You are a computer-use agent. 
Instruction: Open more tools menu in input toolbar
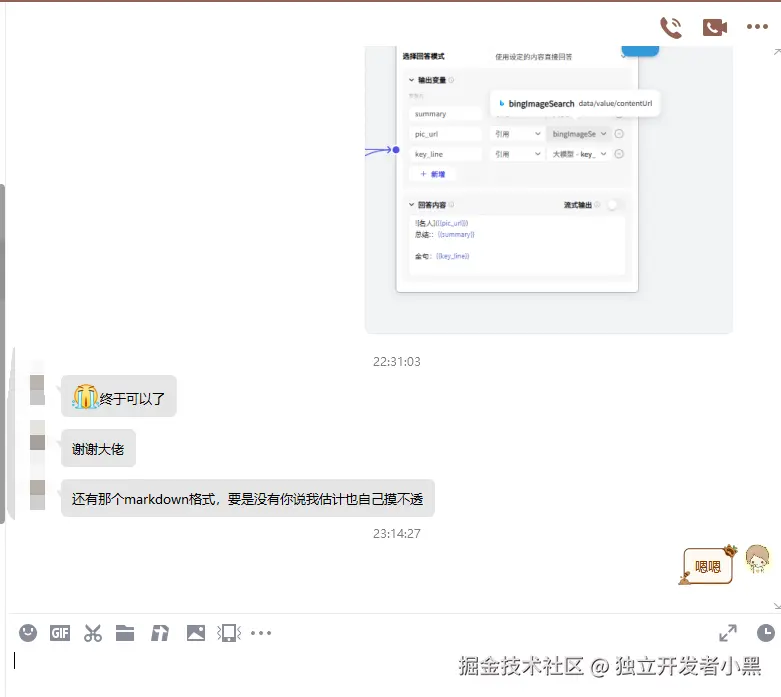coord(261,633)
